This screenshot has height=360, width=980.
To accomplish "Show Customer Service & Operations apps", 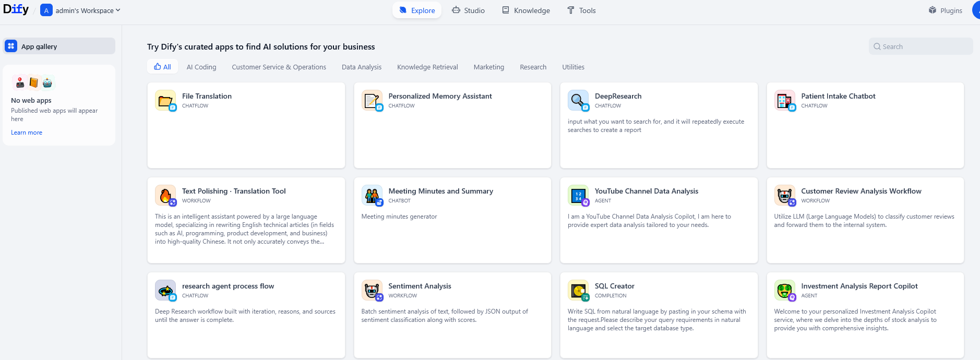I will pyautogui.click(x=279, y=67).
